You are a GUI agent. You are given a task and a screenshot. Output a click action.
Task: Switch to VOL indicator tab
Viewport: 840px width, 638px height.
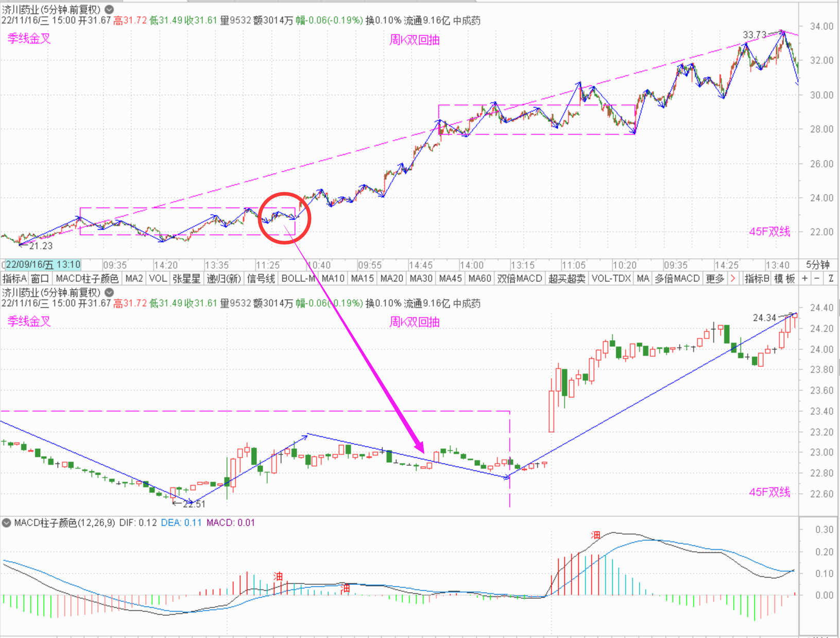pyautogui.click(x=158, y=279)
